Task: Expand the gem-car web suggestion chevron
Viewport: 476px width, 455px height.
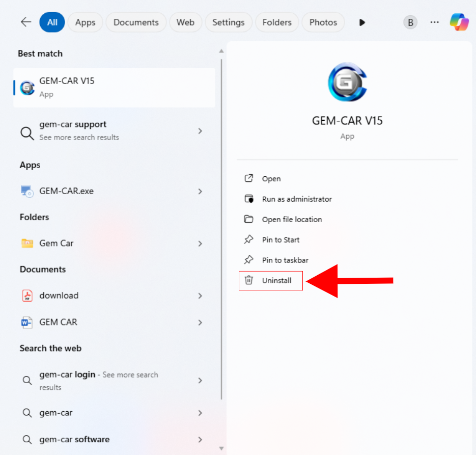Action: click(200, 413)
